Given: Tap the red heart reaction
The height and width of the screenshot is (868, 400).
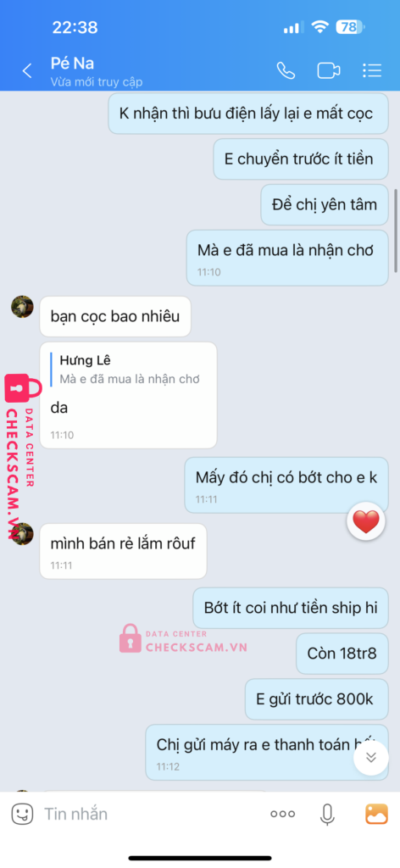Looking at the screenshot, I should point(366,521).
